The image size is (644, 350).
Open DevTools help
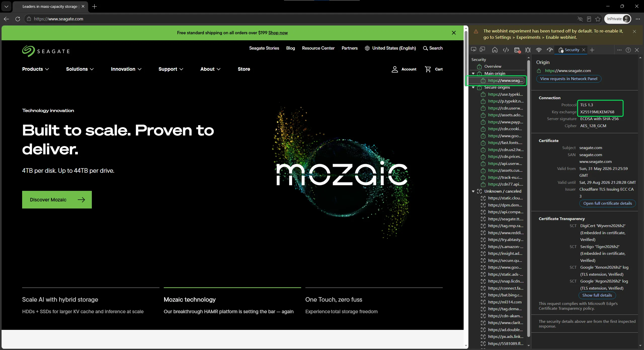628,50
